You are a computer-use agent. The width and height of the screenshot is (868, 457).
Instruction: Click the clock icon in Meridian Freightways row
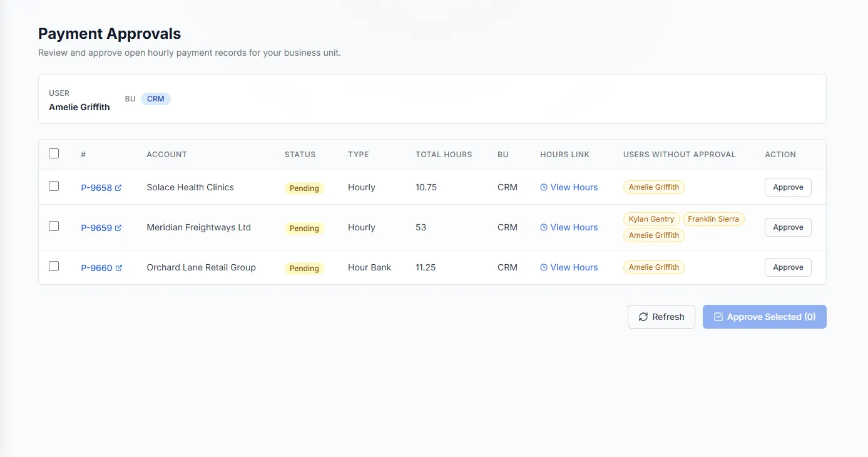pyautogui.click(x=544, y=227)
